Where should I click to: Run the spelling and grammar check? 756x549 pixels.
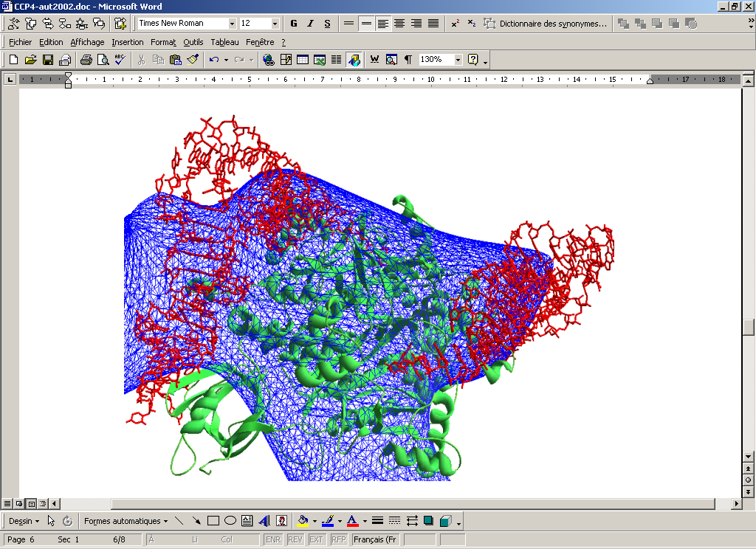(x=120, y=60)
